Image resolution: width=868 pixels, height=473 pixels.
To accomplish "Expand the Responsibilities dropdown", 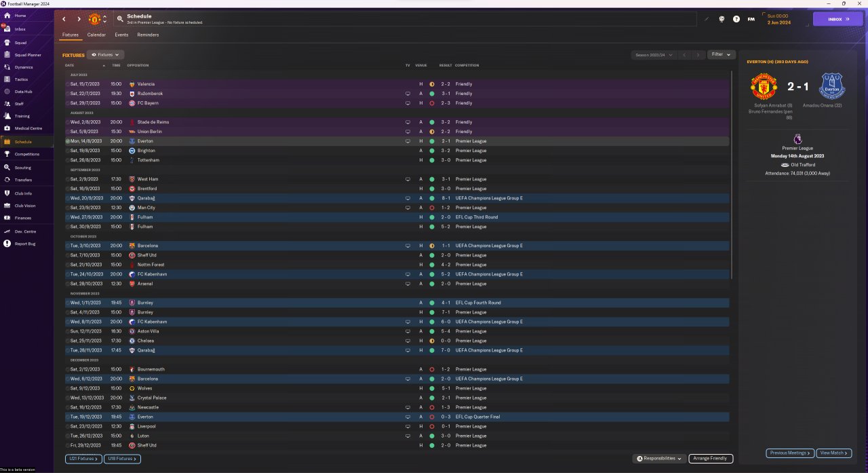I will [660, 459].
